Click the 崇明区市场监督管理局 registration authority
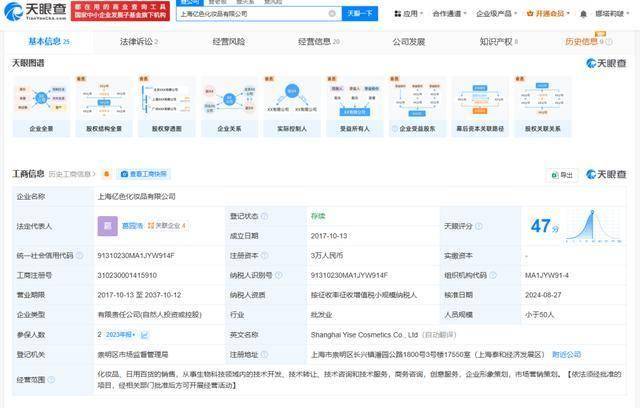 tap(133, 355)
